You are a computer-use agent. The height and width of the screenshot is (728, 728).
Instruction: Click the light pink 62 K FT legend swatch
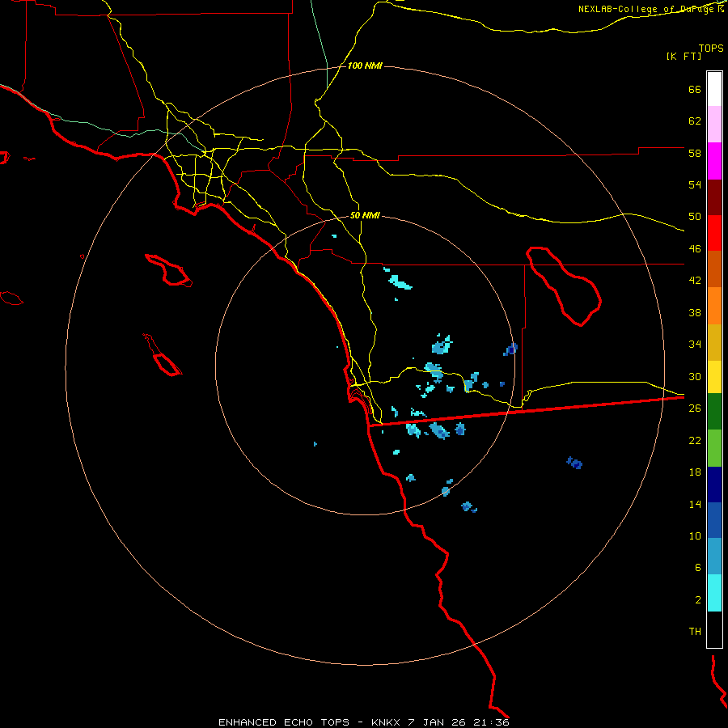click(x=714, y=125)
